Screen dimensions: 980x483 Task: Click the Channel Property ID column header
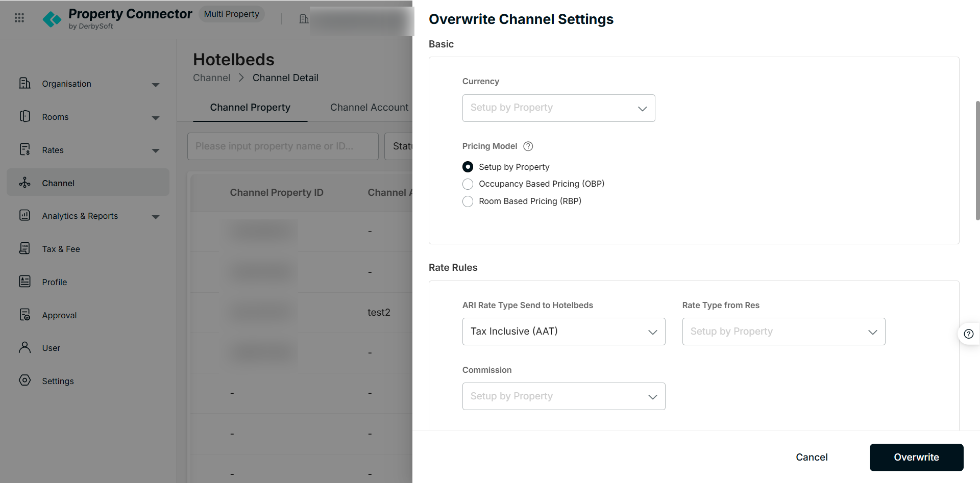(277, 193)
